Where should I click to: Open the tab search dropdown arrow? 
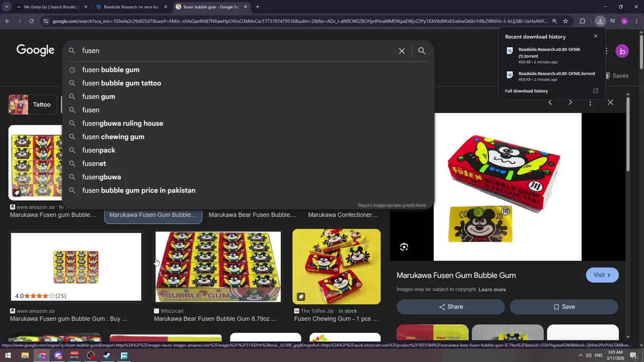pos(7,7)
